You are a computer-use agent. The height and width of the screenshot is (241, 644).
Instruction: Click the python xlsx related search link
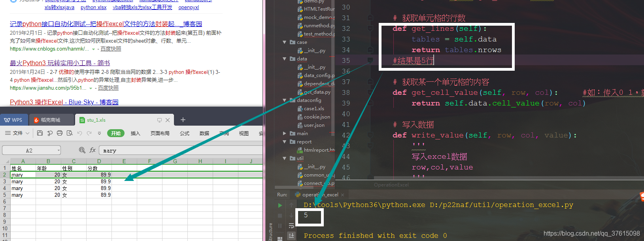[94, 7]
